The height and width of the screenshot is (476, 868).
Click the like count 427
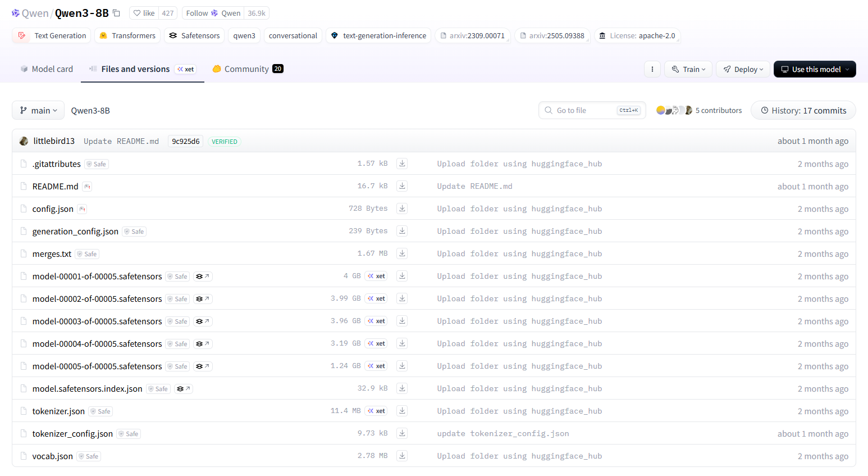[168, 13]
